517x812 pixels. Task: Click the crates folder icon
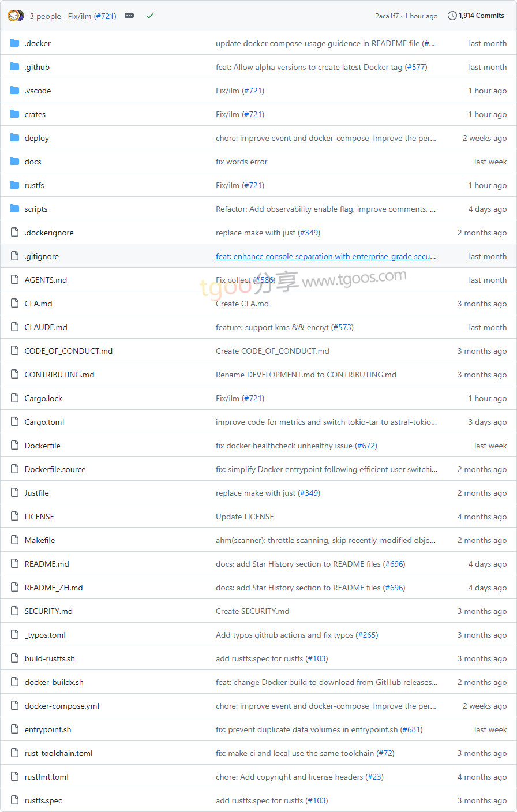coord(14,114)
